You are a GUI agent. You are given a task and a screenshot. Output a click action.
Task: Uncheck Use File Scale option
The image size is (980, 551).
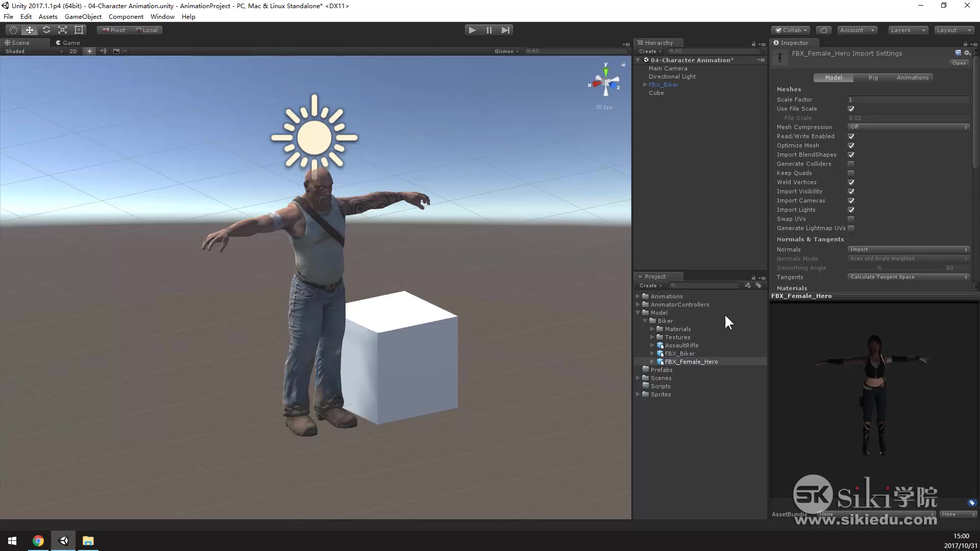(851, 109)
